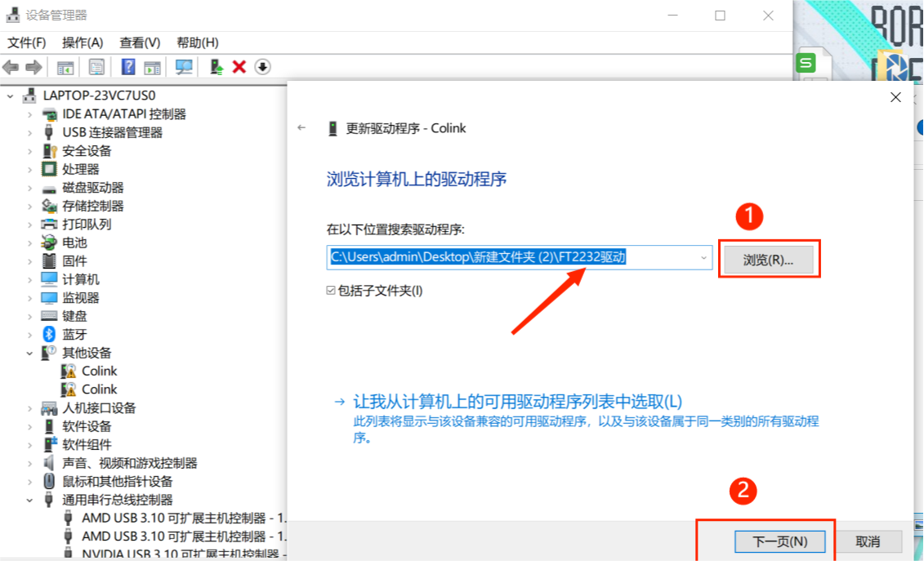Click the 浏览(R)... button

pyautogui.click(x=769, y=258)
